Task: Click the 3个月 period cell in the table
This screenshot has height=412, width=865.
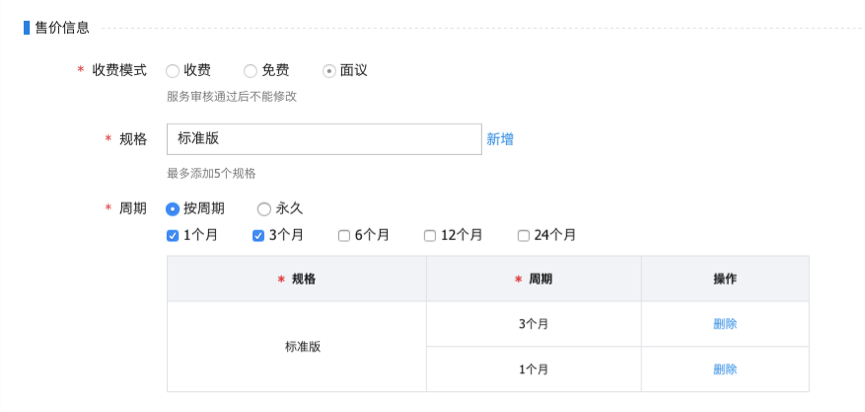Action: coord(534,324)
